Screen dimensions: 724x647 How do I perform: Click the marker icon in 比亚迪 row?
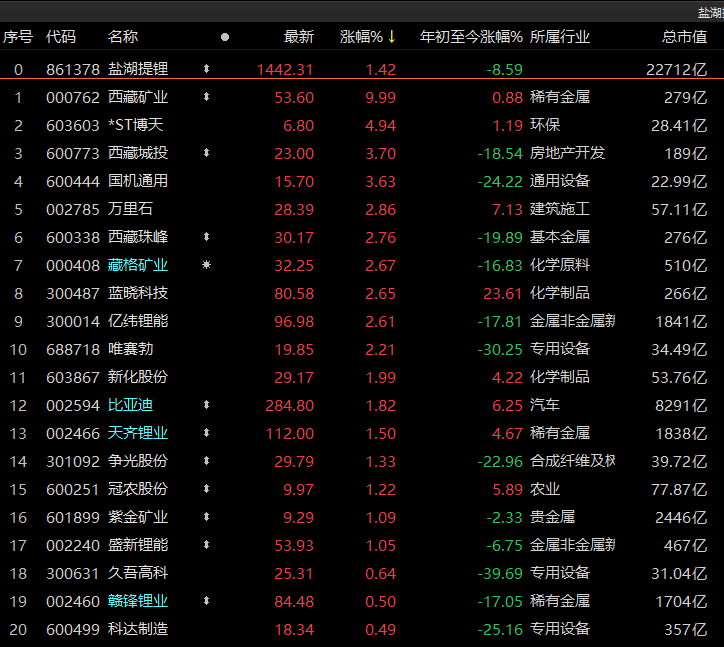[x=206, y=405]
